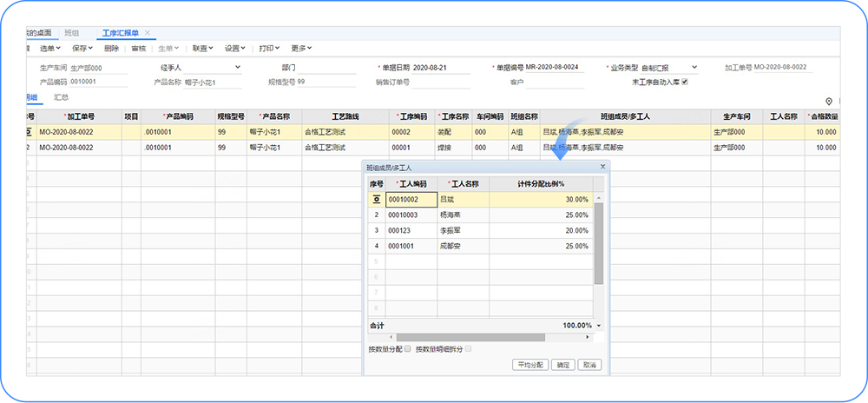Close the 工序汇报单 tab
This screenshot has height=403, width=868.
[148, 33]
